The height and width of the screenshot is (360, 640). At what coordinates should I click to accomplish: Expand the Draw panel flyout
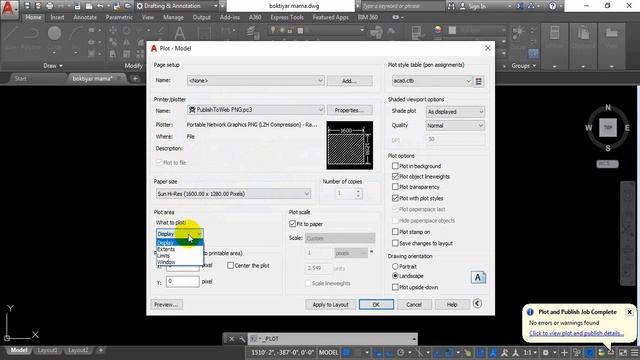click(x=53, y=66)
